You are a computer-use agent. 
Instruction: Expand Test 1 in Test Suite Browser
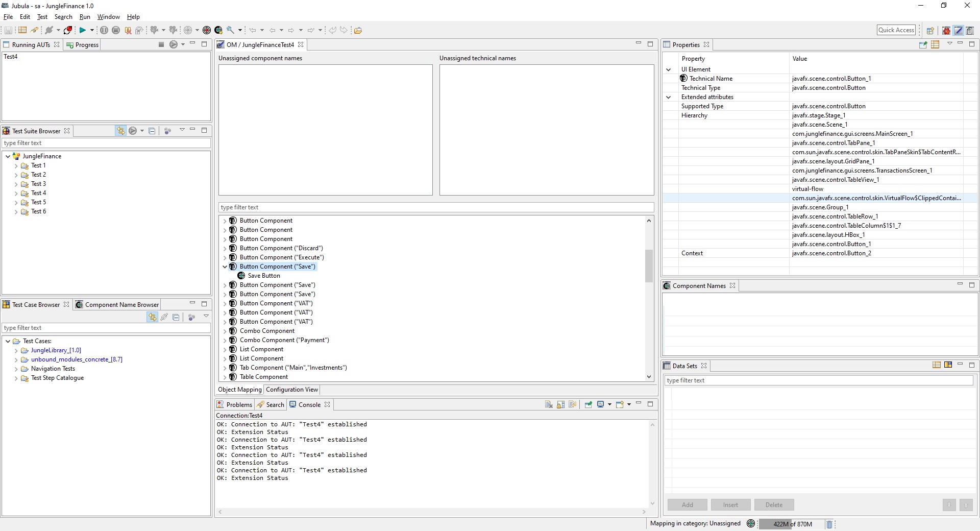tap(16, 166)
